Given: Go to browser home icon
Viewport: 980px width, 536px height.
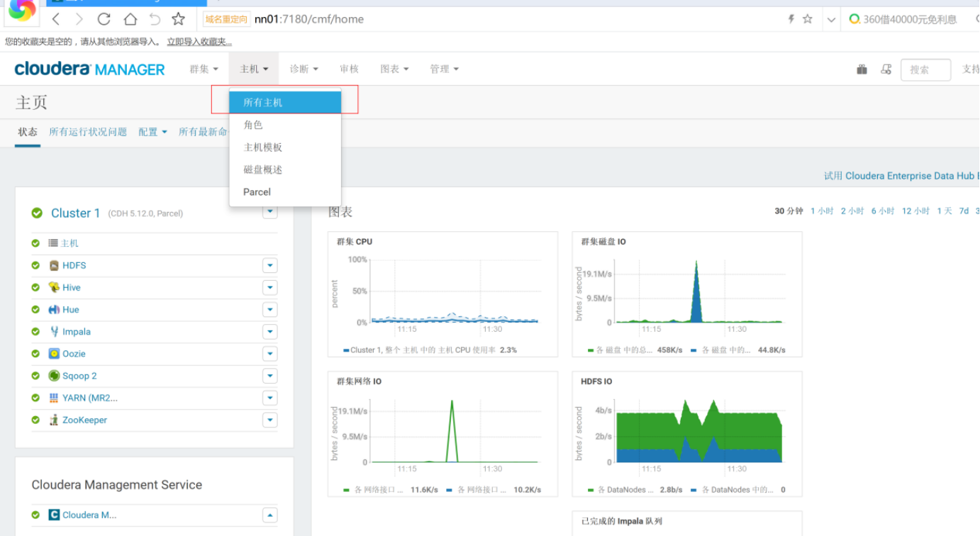Looking at the screenshot, I should 130,19.
